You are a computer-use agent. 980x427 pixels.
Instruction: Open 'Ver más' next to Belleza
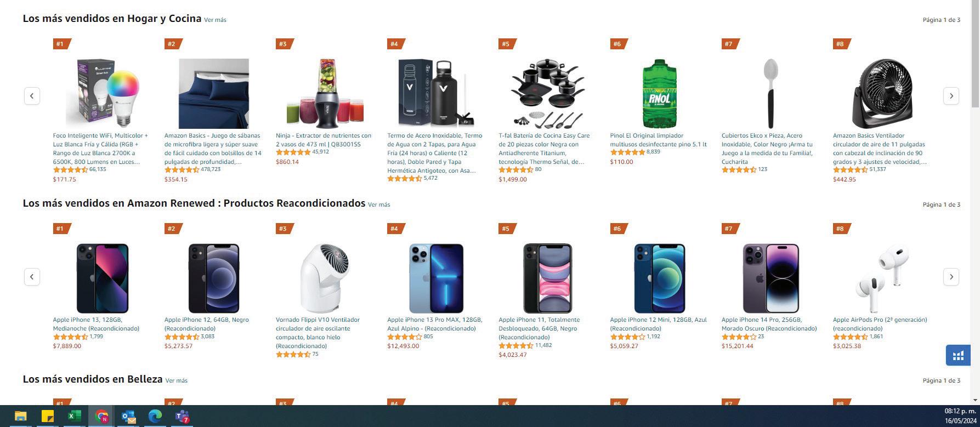click(x=177, y=380)
